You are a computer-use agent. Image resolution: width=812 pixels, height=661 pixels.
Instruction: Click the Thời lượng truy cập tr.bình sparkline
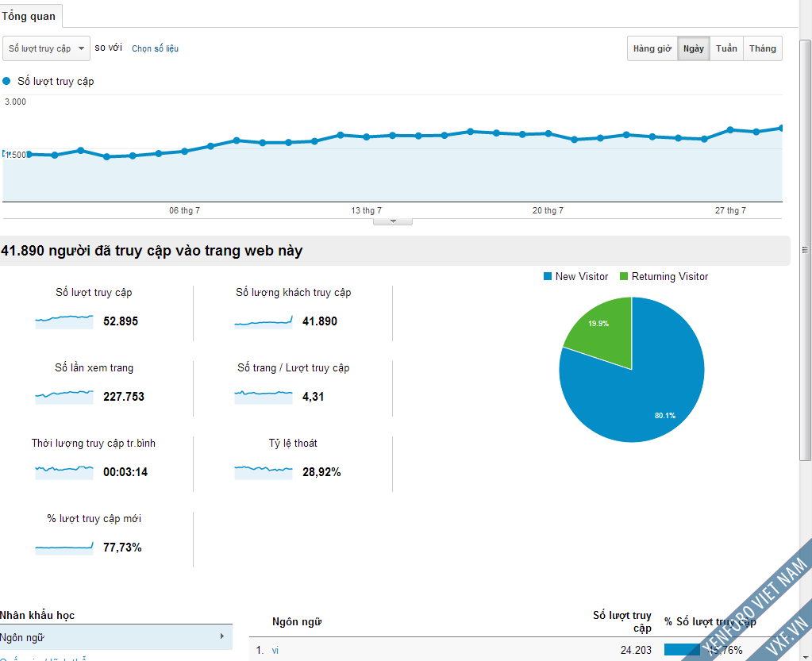64,472
